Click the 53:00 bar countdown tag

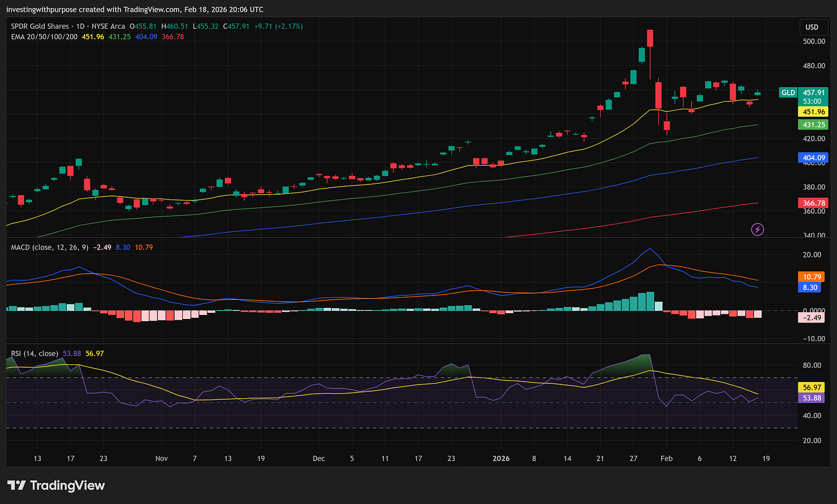813,102
